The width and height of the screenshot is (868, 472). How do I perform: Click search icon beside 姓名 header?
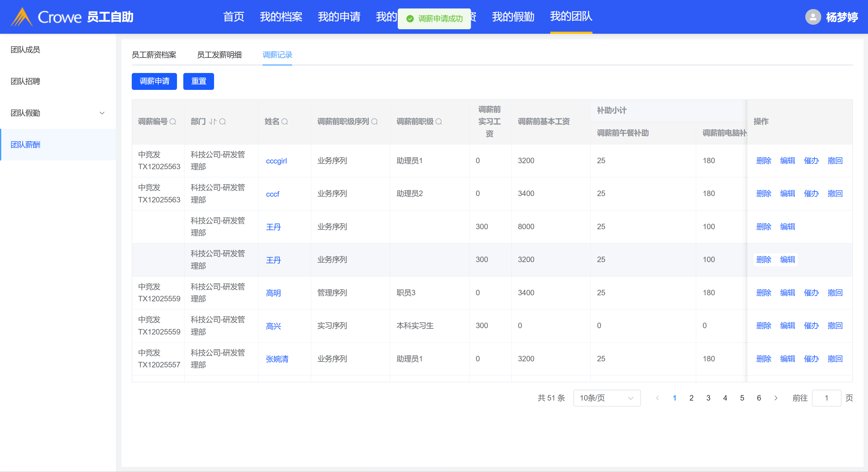click(285, 121)
